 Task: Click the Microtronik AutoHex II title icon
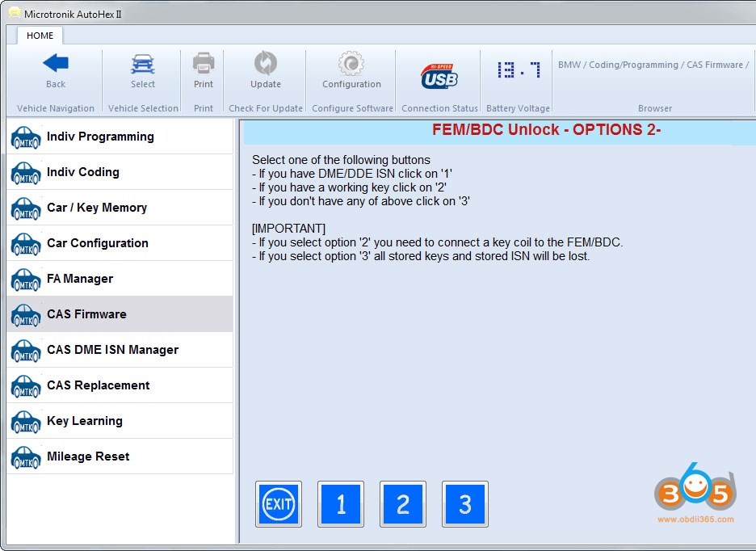point(14,13)
